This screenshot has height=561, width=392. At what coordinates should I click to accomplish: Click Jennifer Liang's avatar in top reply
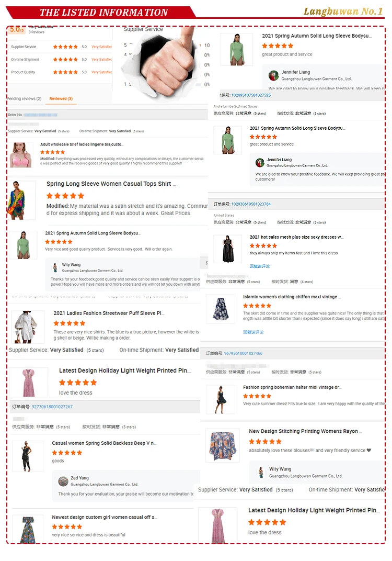[274, 75]
